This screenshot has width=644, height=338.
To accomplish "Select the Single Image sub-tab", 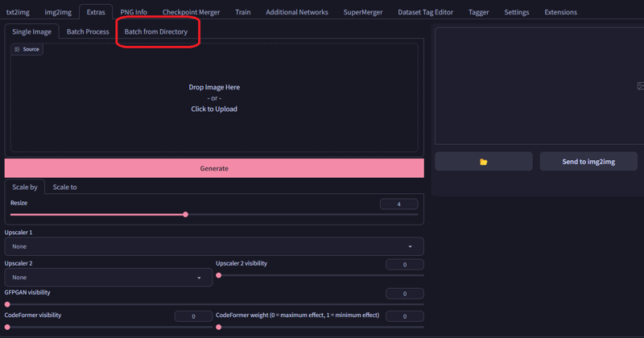I will click(31, 31).
